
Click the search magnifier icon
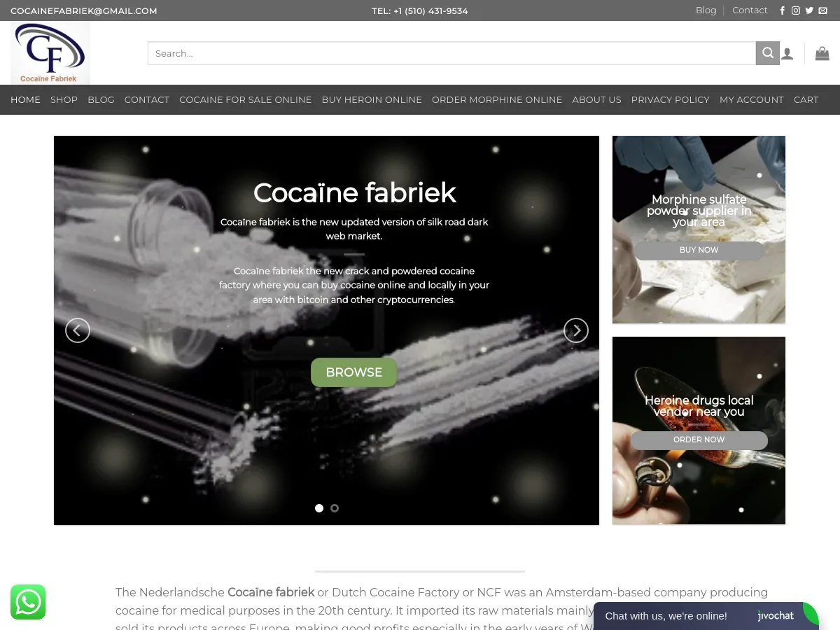point(767,53)
